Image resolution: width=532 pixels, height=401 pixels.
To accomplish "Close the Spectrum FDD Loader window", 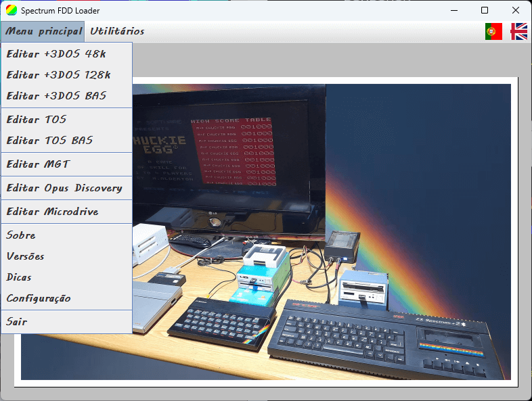I will [515, 11].
